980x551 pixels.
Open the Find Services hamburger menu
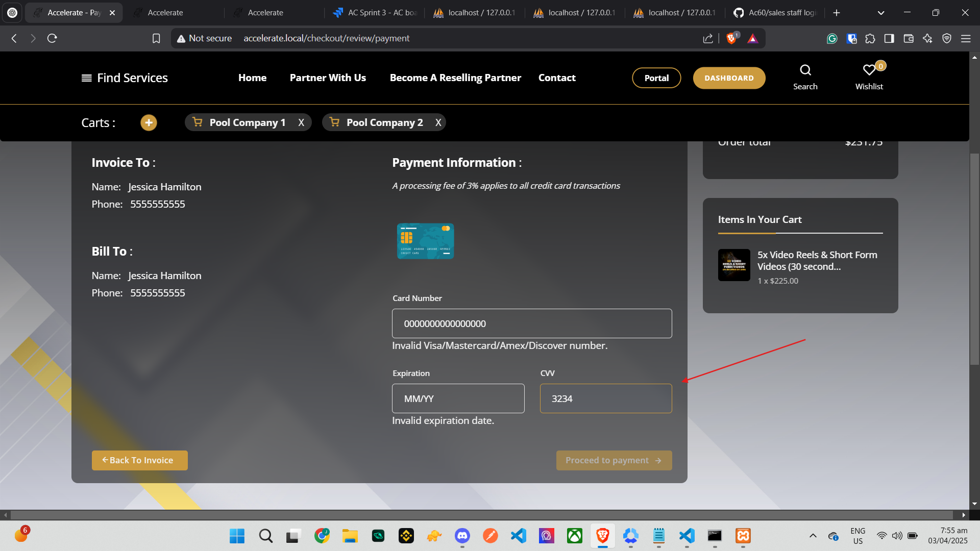87,78
